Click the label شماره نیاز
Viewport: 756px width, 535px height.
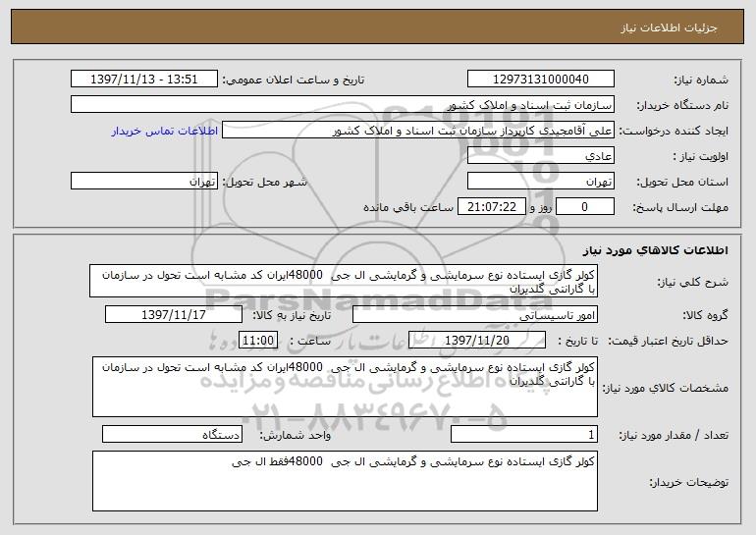pos(701,80)
